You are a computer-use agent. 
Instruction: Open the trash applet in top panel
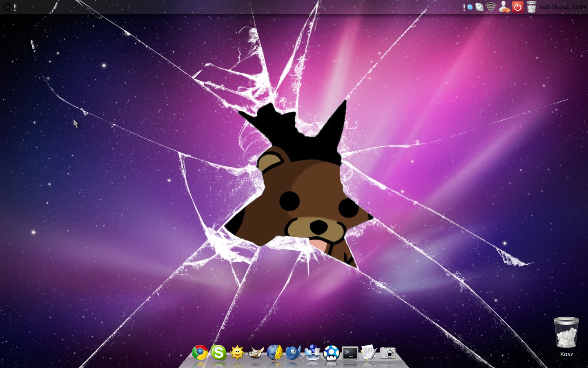point(531,7)
